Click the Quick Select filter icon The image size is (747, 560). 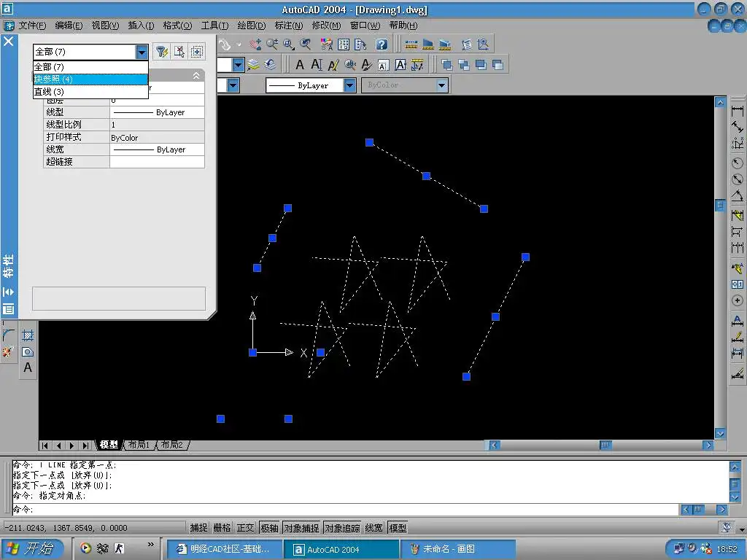pos(162,52)
